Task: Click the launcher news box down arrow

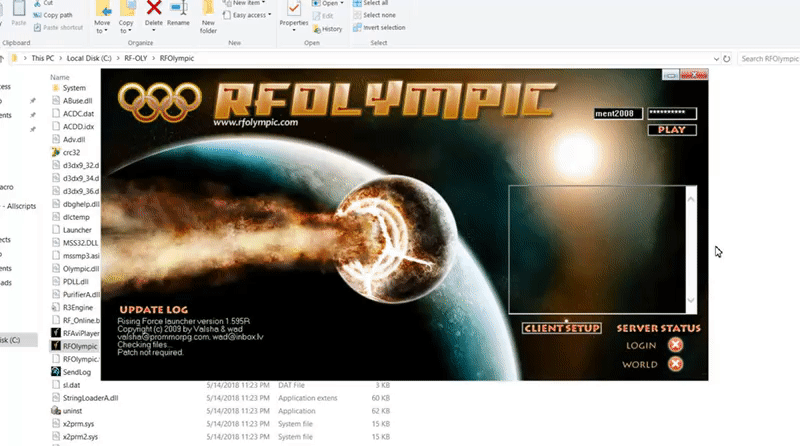Action: pyautogui.click(x=691, y=300)
